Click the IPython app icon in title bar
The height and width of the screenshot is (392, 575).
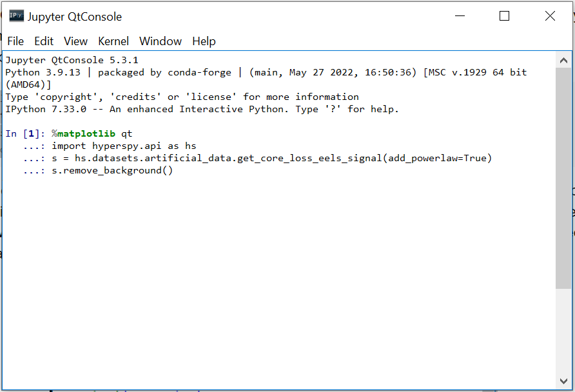[16, 16]
